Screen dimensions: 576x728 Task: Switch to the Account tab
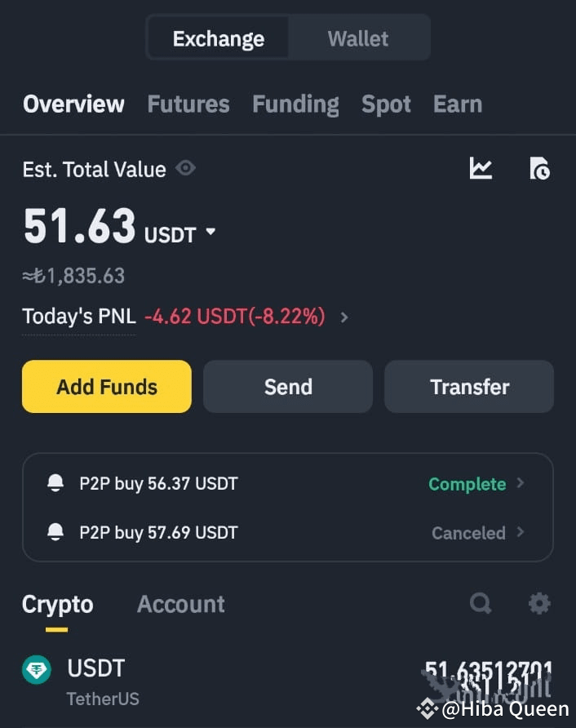pyautogui.click(x=180, y=604)
